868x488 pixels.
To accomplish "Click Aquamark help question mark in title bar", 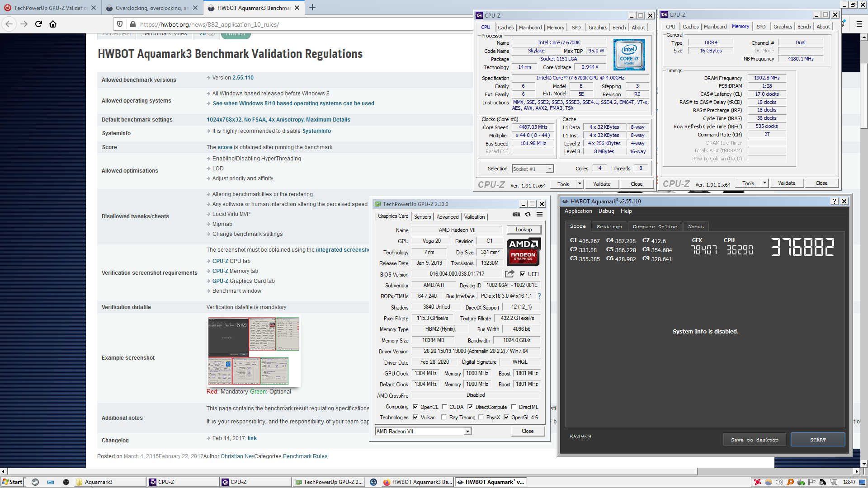I will tap(835, 202).
